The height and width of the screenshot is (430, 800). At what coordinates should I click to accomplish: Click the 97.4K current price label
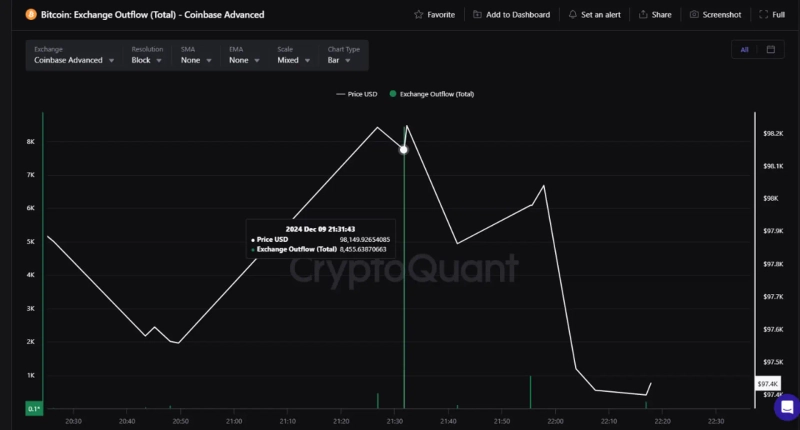(768, 384)
